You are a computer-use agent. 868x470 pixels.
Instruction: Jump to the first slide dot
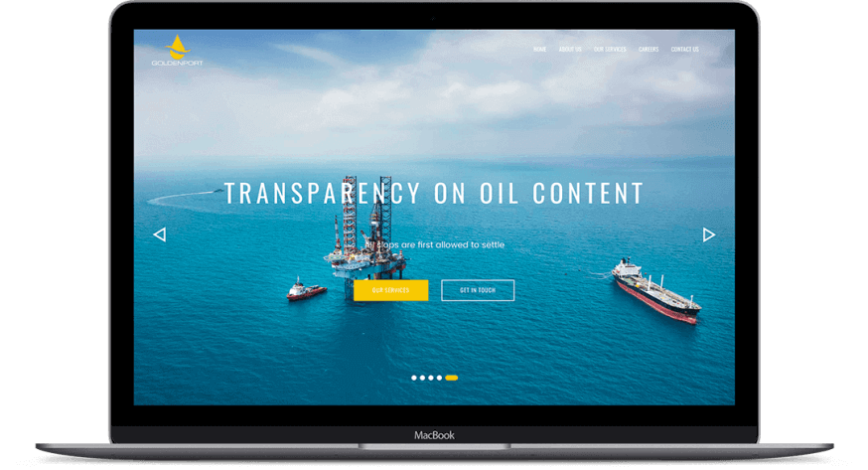tap(414, 378)
